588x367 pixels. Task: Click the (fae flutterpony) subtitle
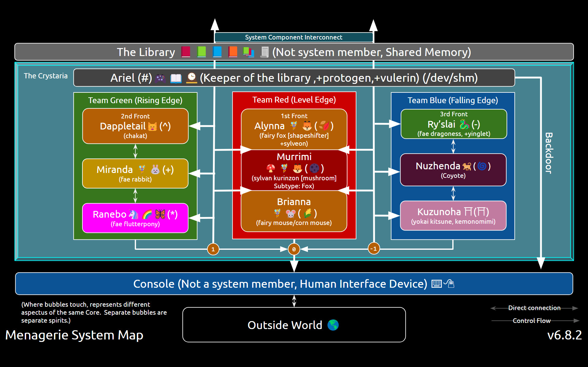pyautogui.click(x=135, y=224)
